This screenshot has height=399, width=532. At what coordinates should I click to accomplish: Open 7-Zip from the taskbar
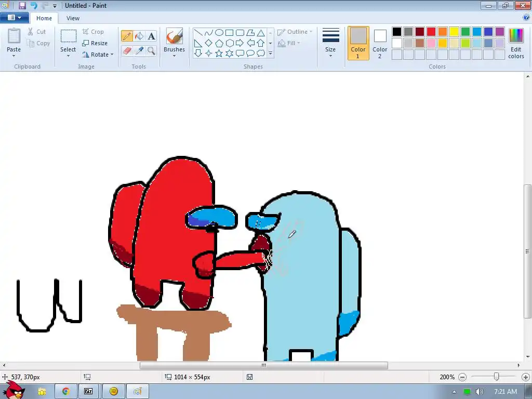point(88,391)
